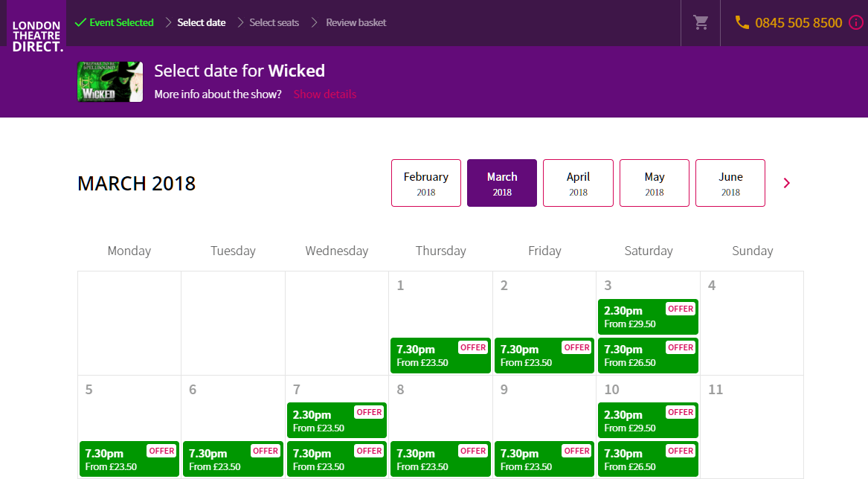
Task: Click the London Theatre Direct logo
Action: 36,36
